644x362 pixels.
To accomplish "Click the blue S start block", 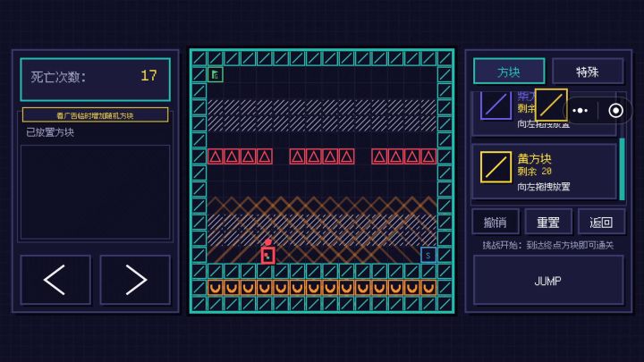I will point(428,255).
